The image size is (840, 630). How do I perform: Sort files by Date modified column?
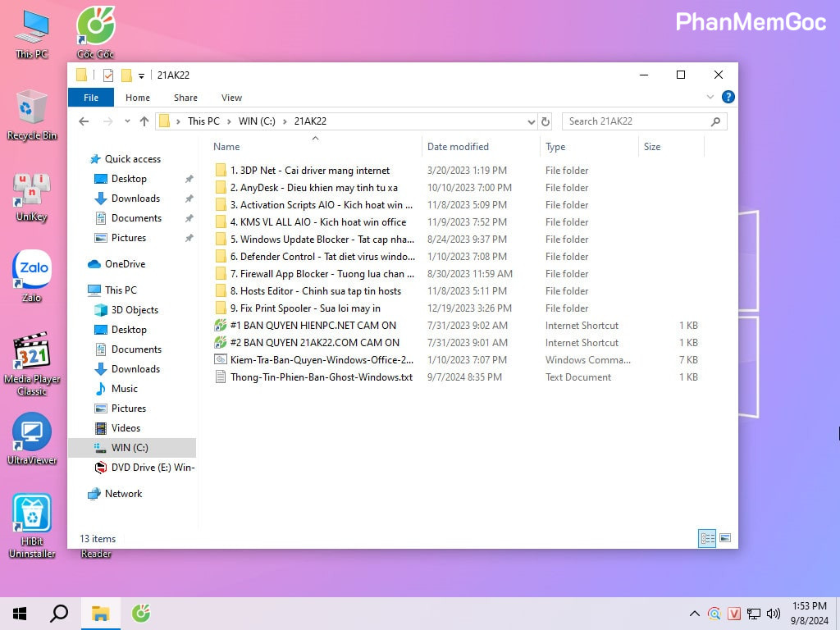(458, 147)
